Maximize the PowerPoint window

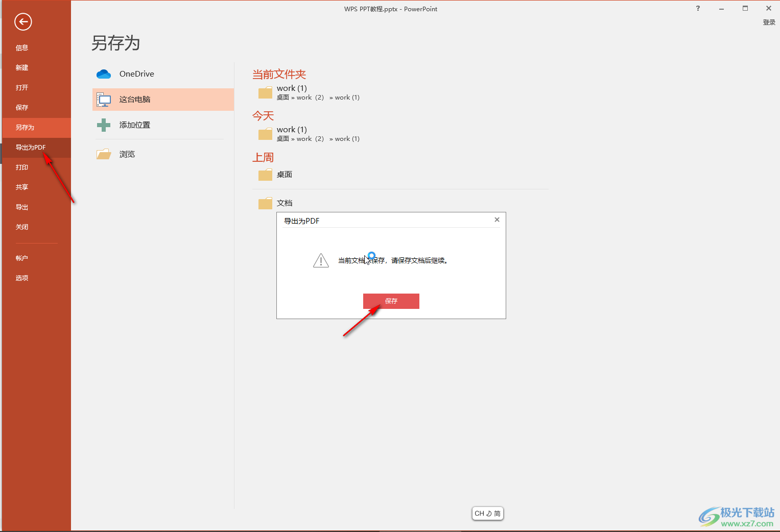(745, 8)
